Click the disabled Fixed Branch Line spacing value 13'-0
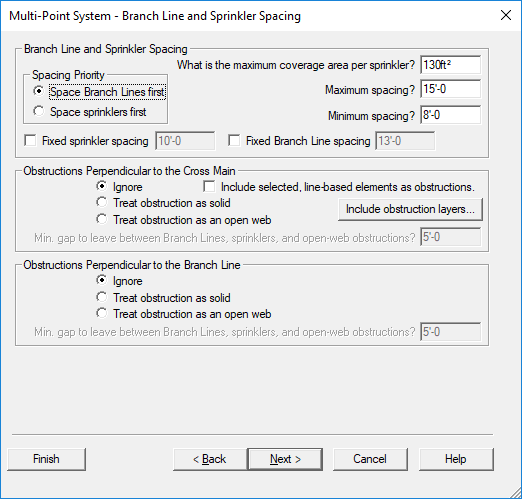Image resolution: width=522 pixels, height=499 pixels. click(405, 141)
